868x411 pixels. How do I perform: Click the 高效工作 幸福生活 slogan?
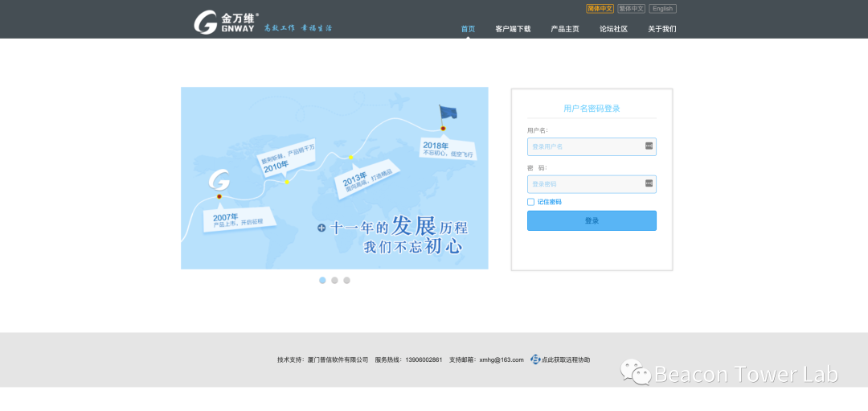(x=298, y=27)
